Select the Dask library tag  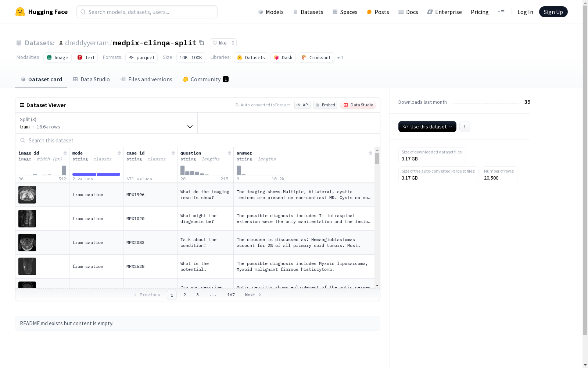pos(283,57)
